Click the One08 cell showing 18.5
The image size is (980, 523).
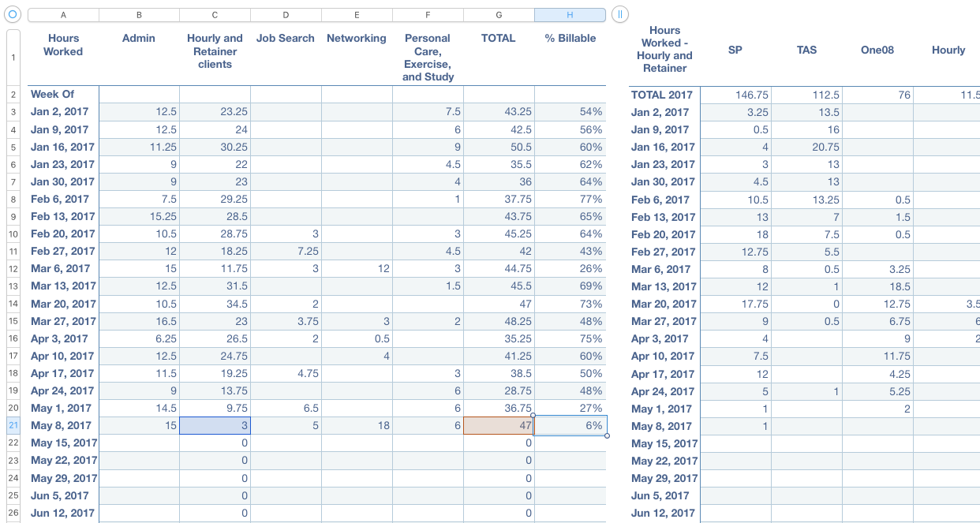(x=877, y=286)
